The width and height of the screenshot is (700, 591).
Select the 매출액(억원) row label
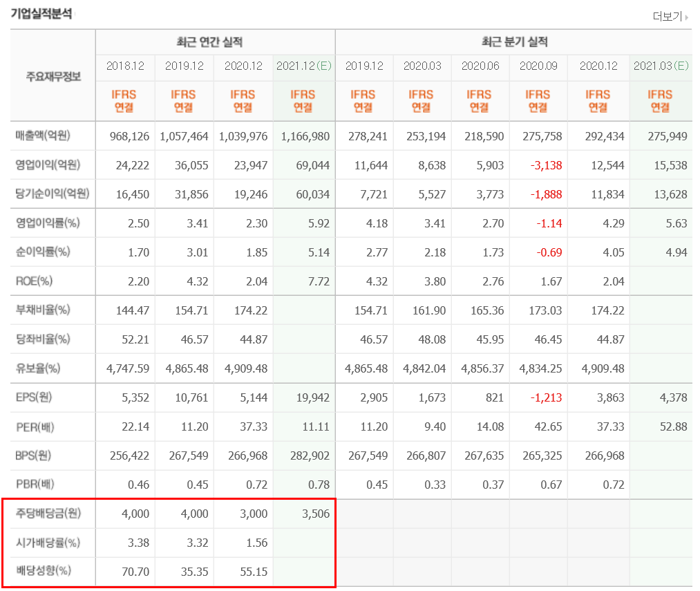43,135
